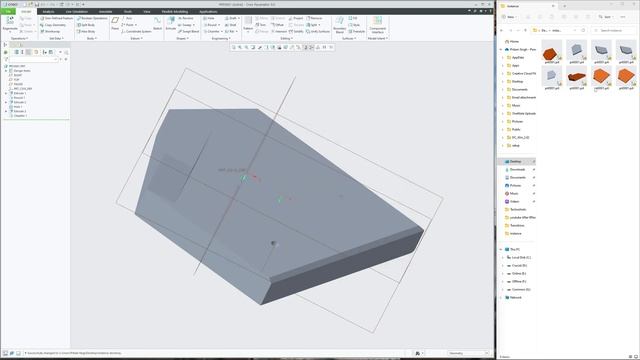640x360 pixels.
Task: Open the Flexible Modeling tab
Action: [175, 11]
